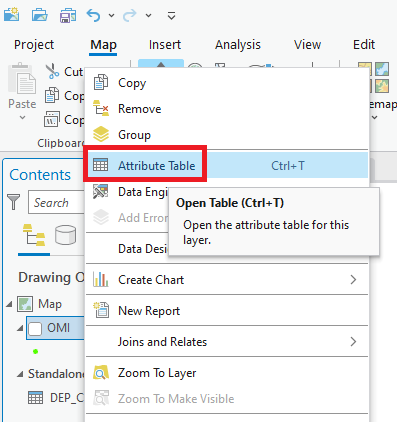Viewport: 397px width, 422px height.
Task: Choose Remove in the context menu
Action: point(227,109)
